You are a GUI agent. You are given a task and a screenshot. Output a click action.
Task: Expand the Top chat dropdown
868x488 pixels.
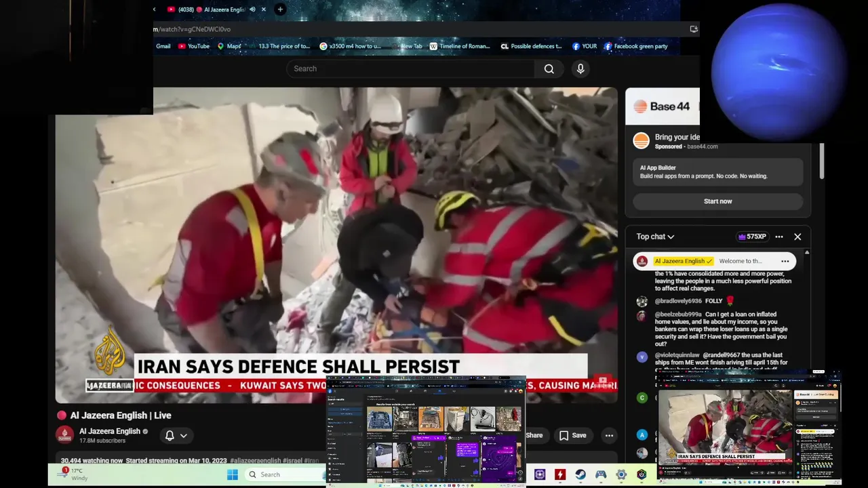pos(655,237)
